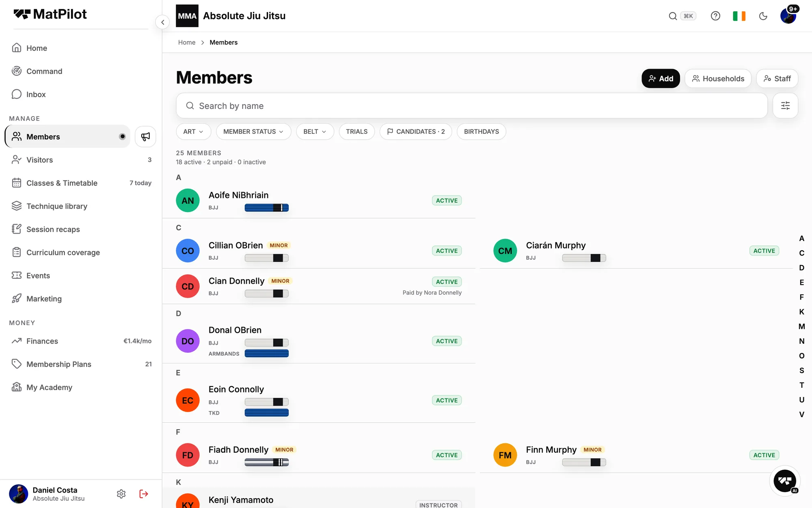Viewport: 812px width, 508px height.
Task: Open the announcements megaphone icon
Action: (x=145, y=137)
